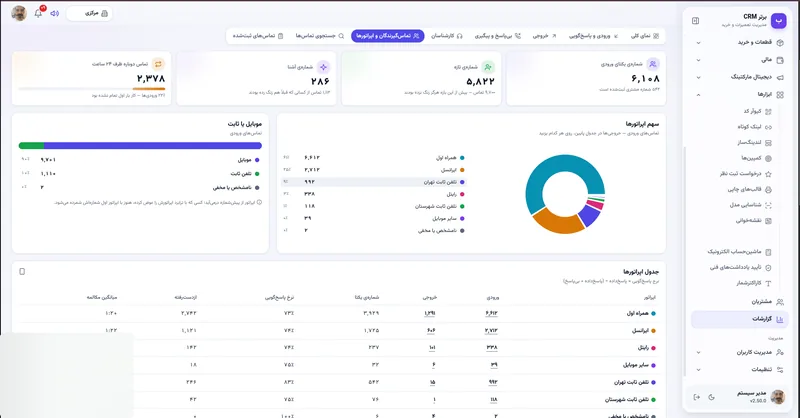Screen dimensions: 800x418
Task: Open نقشه‌خوانی schematic reader item
Action: (754, 220)
